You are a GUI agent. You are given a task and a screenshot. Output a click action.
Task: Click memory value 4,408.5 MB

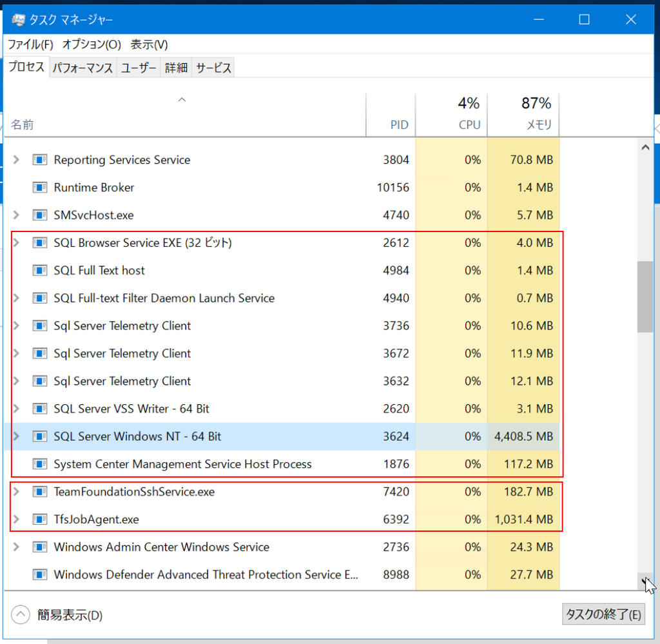click(523, 436)
